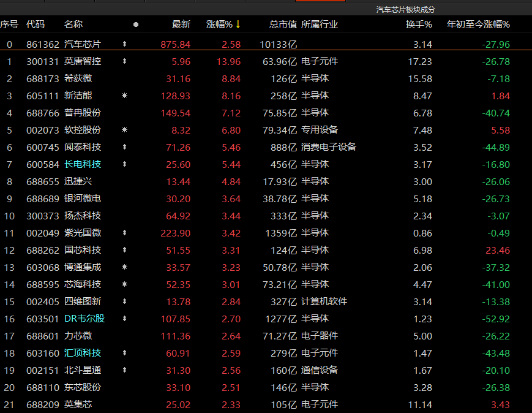Sort by the 涨幅% column header
Screen dimensions: 532x413
point(219,25)
